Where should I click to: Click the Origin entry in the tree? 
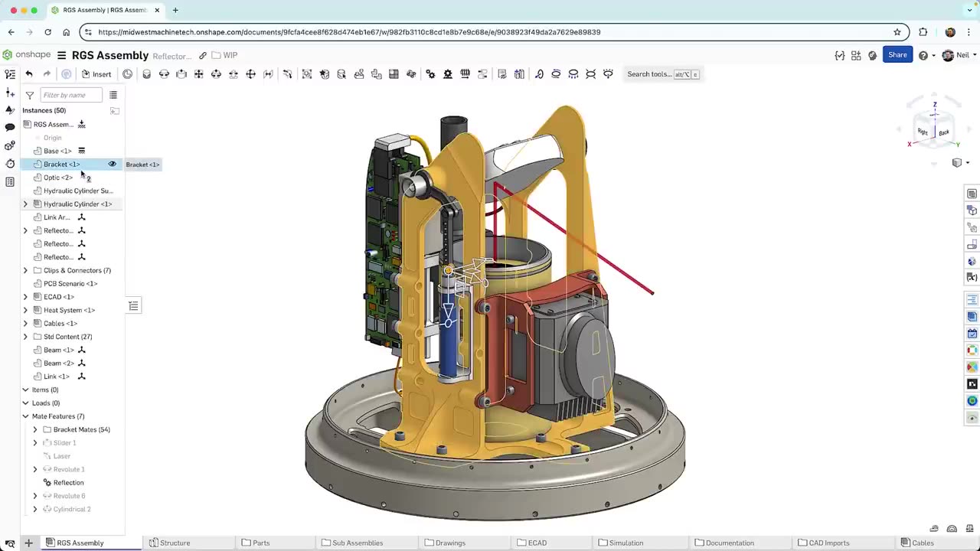point(52,138)
